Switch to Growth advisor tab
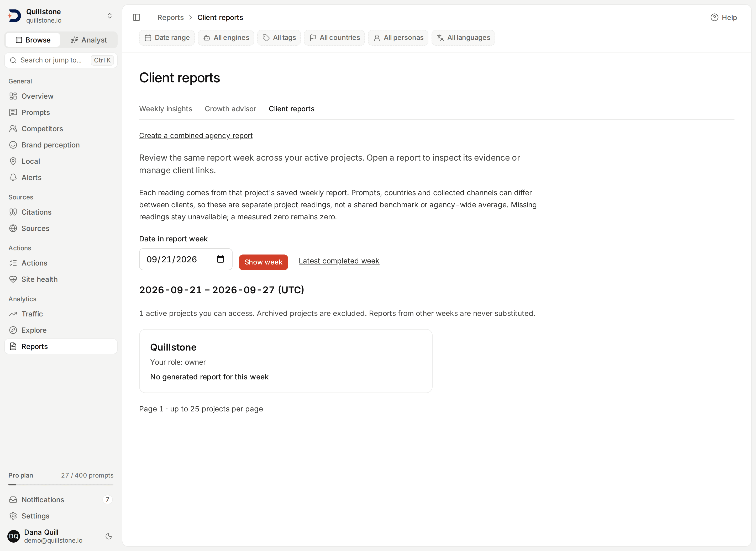Image resolution: width=756 pixels, height=551 pixels. click(230, 109)
